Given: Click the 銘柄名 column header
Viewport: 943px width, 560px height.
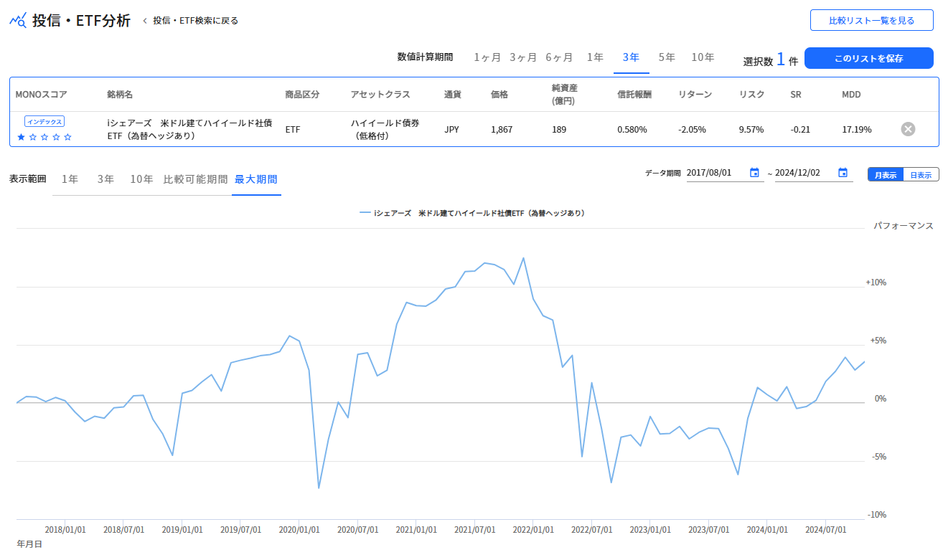Looking at the screenshot, I should (x=120, y=94).
